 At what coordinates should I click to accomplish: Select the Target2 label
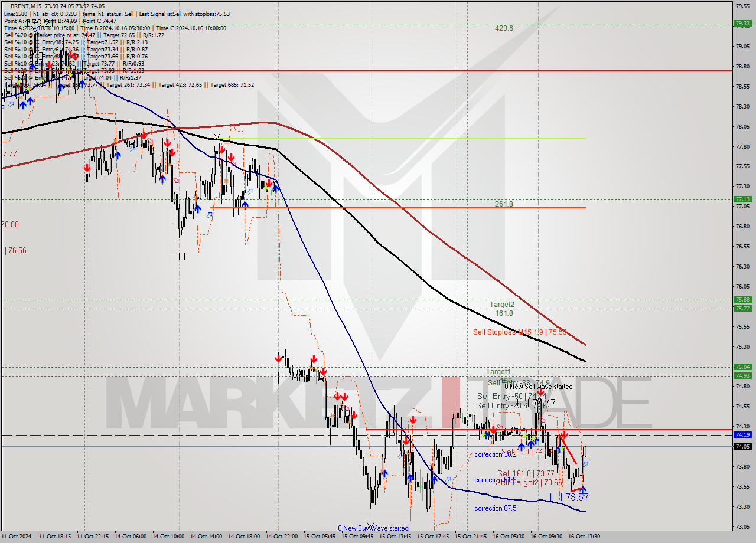[x=502, y=305]
